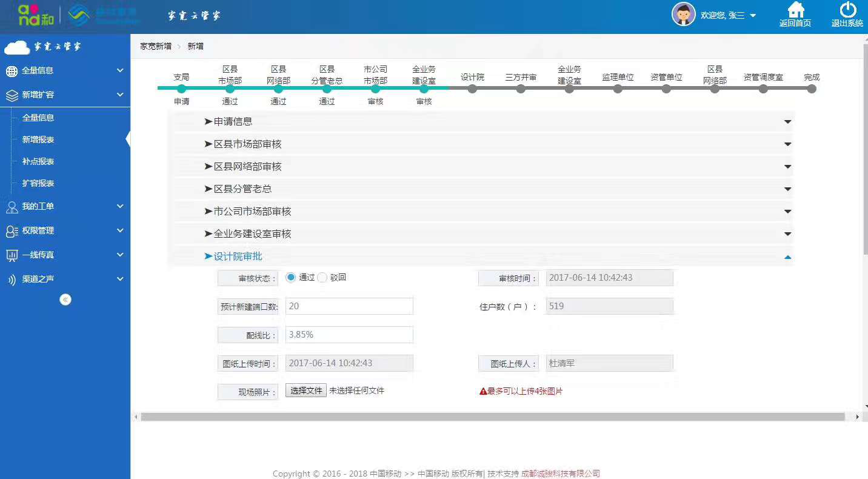Click the 申请信息 section title
This screenshot has width=868, height=479.
[x=233, y=122]
